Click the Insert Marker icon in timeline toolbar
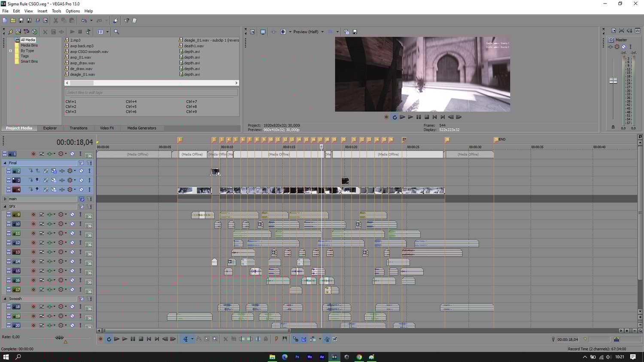 pyautogui.click(x=276, y=339)
